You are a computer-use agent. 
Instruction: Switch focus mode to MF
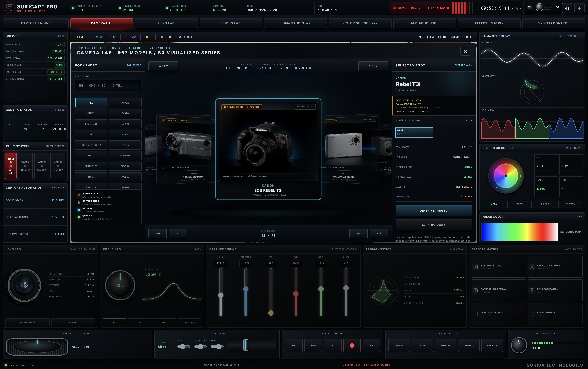point(139,322)
